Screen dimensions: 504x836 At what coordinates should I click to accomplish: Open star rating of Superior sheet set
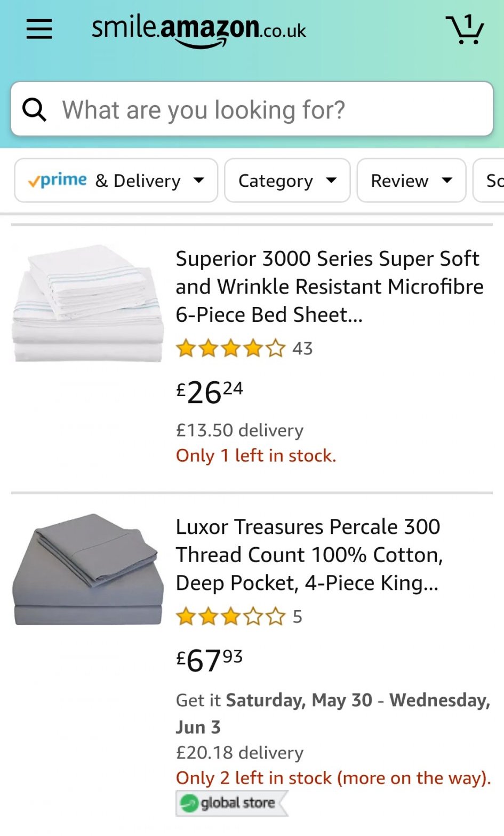[x=230, y=349]
